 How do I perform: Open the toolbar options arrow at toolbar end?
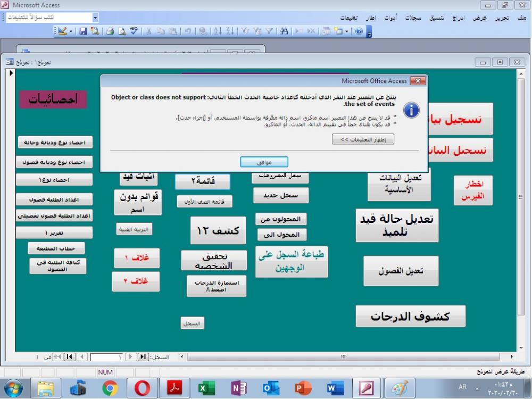coord(369,32)
